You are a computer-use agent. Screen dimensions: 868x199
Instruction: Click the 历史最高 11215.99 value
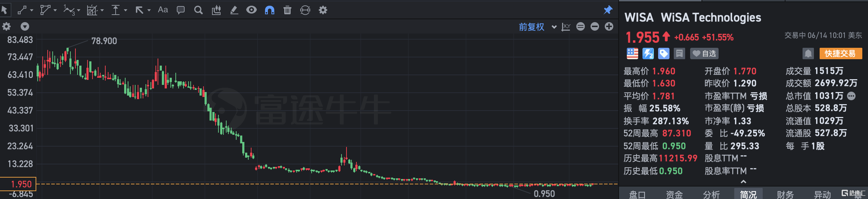pyautogui.click(x=678, y=158)
